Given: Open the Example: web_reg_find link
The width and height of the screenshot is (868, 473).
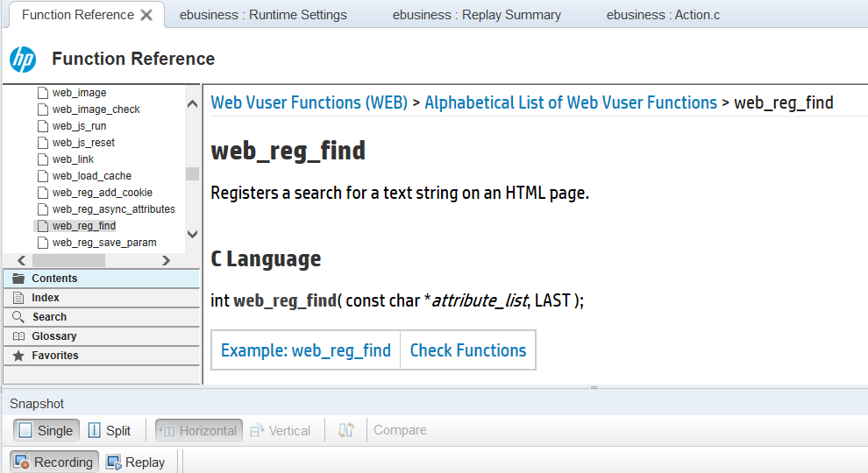Looking at the screenshot, I should coord(306,350).
